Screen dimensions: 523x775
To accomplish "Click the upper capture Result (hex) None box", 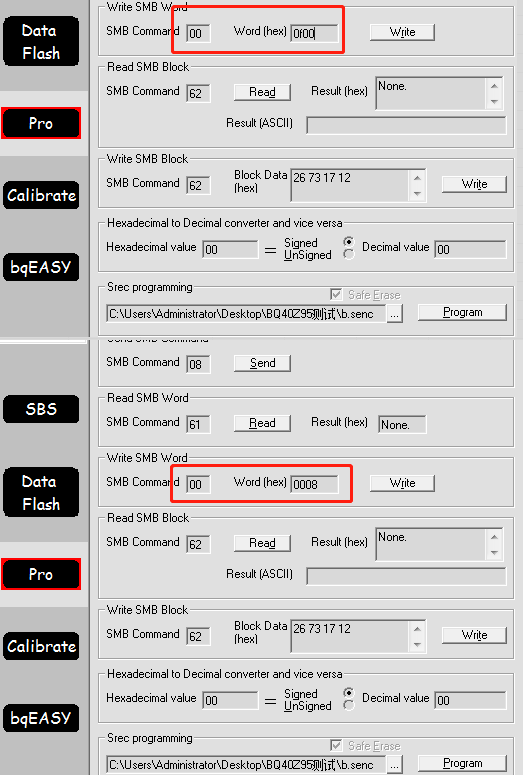I will [x=431, y=93].
